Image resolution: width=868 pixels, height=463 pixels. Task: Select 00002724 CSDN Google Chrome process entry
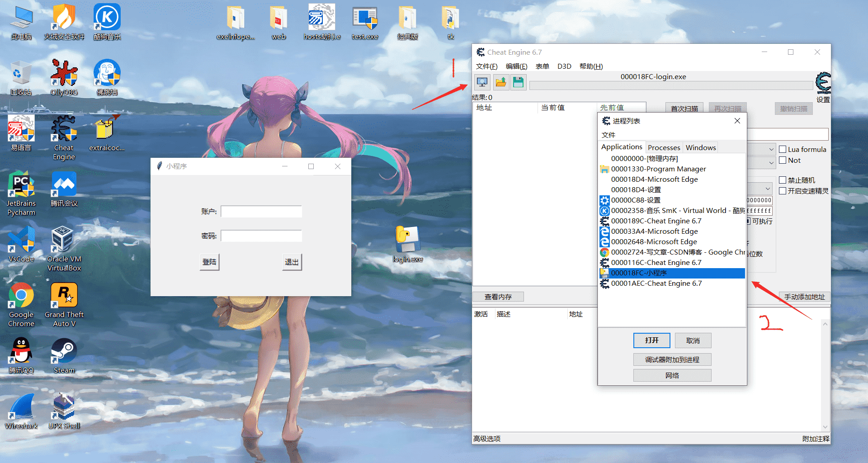[672, 252]
